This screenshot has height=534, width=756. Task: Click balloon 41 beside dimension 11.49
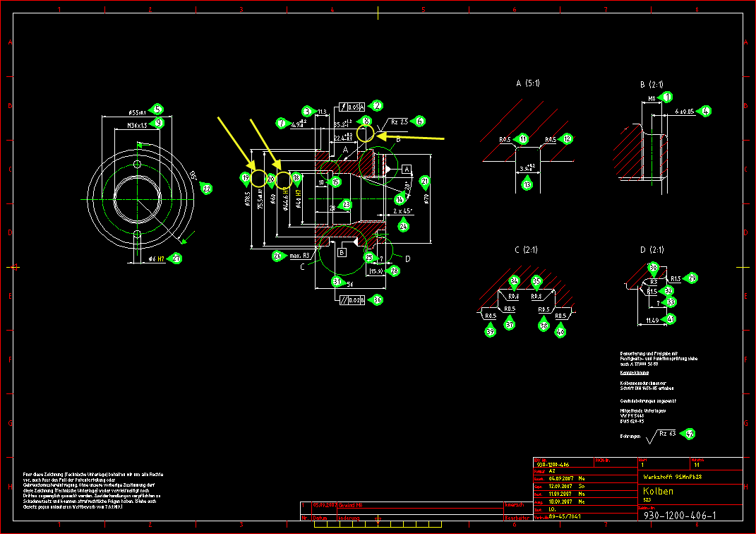click(x=670, y=319)
